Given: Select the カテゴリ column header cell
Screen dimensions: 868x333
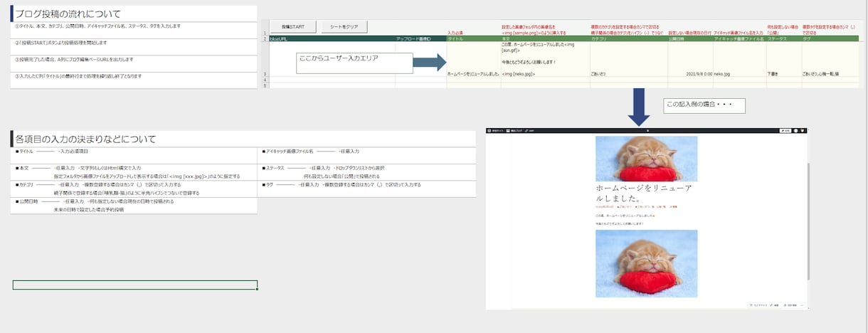Looking at the screenshot, I should [628, 38].
